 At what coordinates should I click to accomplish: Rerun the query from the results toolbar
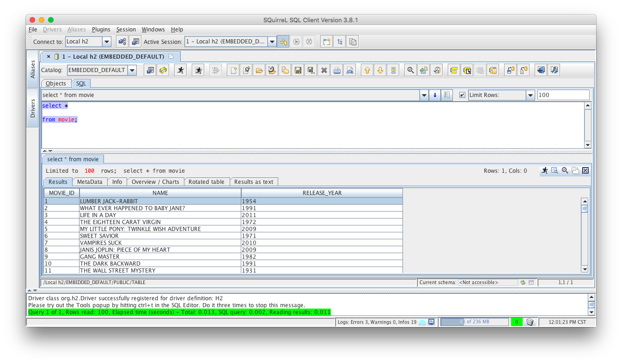click(544, 170)
